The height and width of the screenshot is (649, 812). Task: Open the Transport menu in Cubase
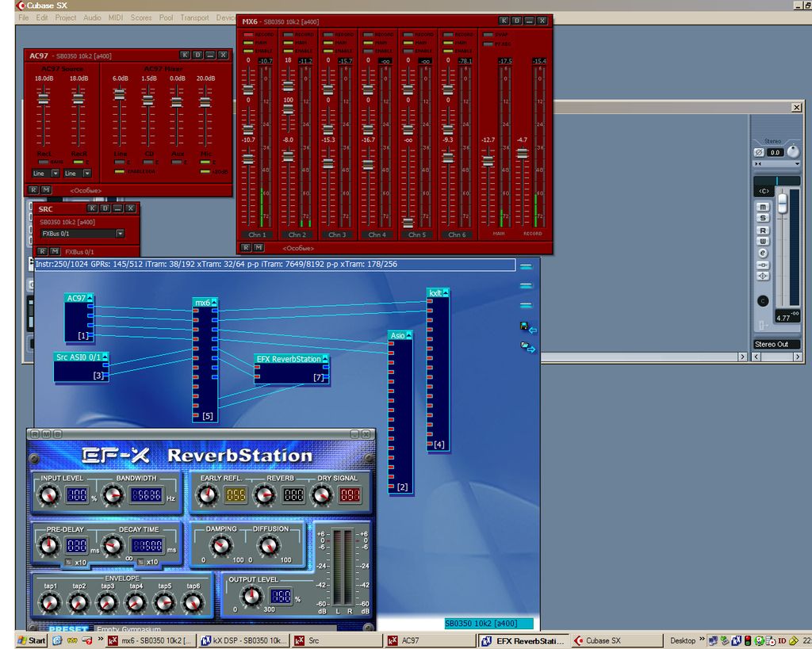coord(195,17)
